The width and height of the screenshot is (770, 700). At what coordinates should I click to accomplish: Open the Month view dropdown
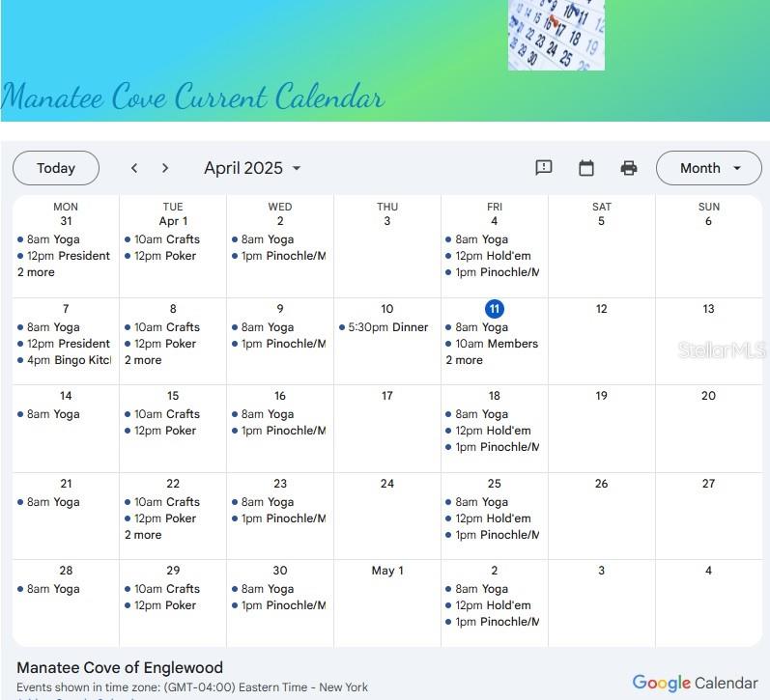click(709, 168)
